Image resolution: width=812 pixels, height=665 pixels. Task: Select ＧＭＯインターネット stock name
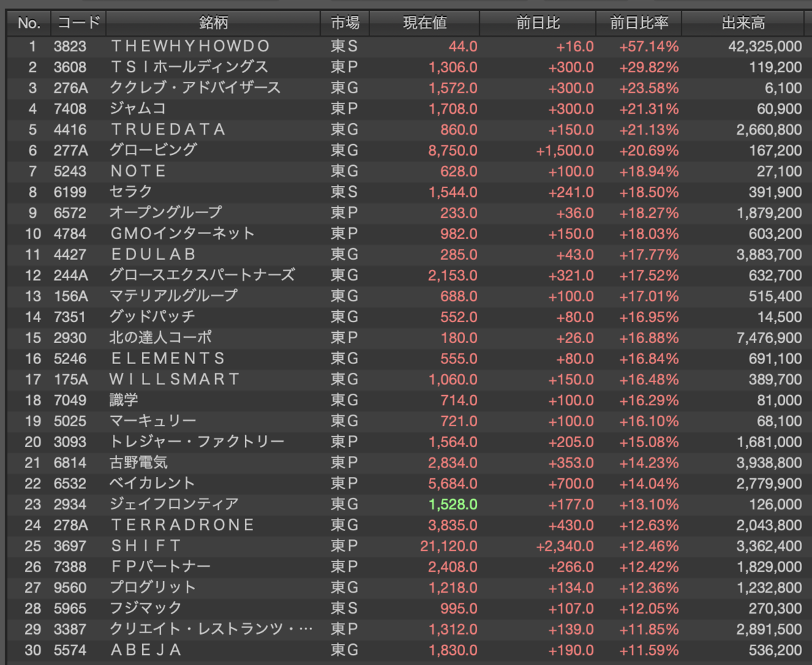pyautogui.click(x=182, y=233)
